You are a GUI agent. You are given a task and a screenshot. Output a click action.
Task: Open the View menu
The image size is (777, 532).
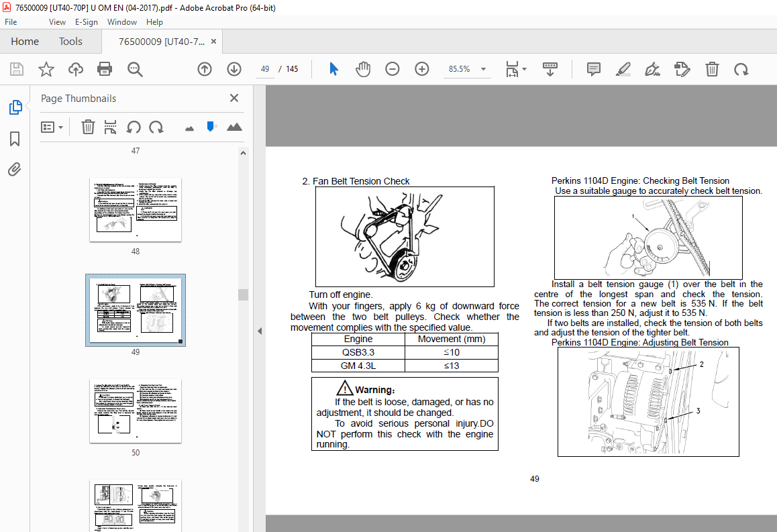tap(57, 21)
